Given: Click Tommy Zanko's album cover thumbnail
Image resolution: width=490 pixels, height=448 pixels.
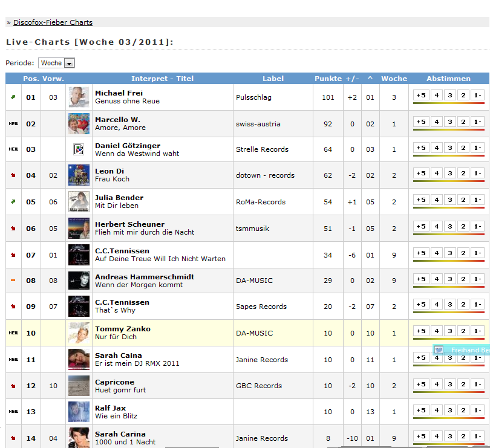Looking at the screenshot, I should coord(79,333).
